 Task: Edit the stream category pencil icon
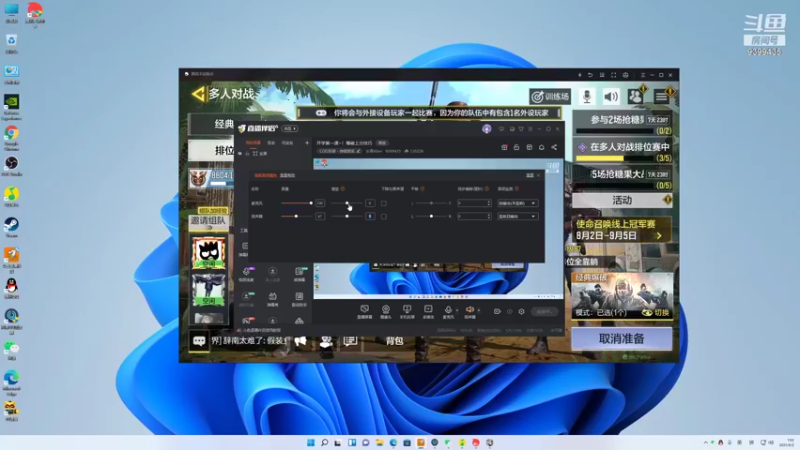359,151
